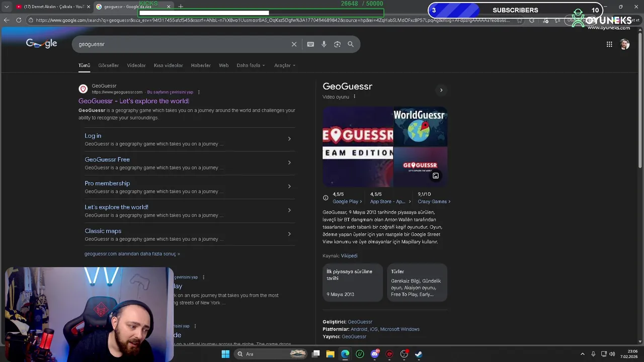Expand the Daha fazla dropdown
This screenshot has width=644, height=362.
tap(251, 65)
